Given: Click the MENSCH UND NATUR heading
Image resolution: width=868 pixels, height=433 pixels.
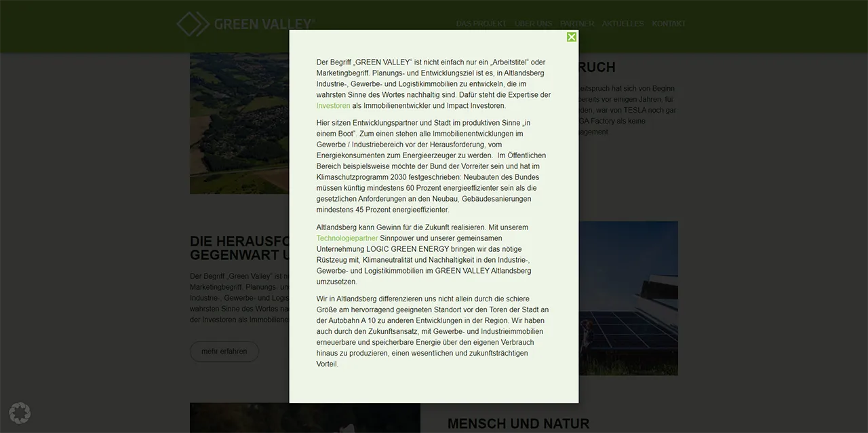Looking at the screenshot, I should [518, 424].
